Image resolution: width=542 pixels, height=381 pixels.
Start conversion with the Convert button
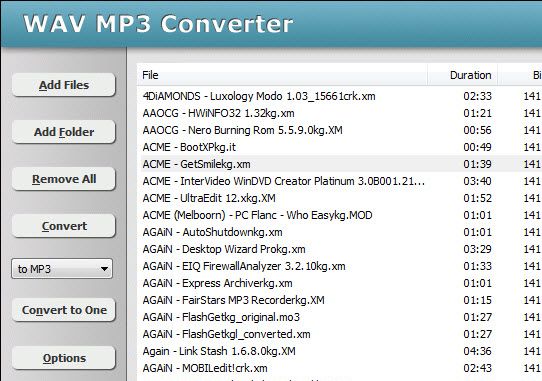click(x=64, y=226)
